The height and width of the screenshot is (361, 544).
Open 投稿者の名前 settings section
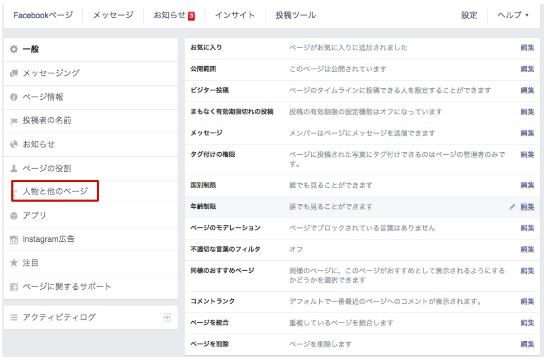click(x=90, y=121)
